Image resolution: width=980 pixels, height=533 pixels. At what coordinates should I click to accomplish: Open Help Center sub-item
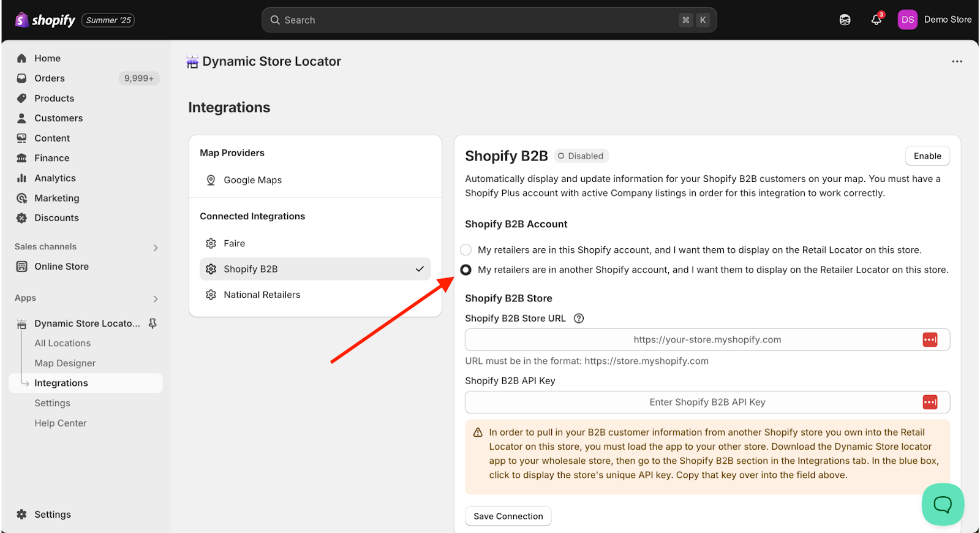61,423
